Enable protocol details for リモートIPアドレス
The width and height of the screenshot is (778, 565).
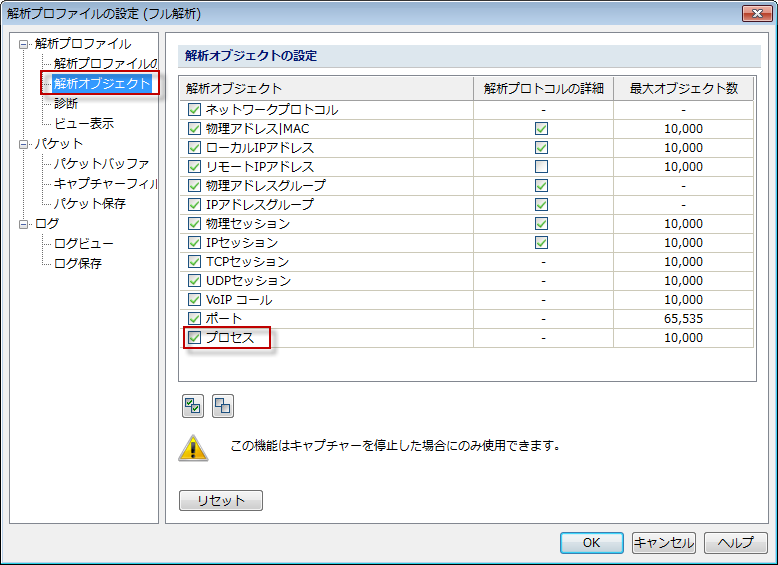pyautogui.click(x=541, y=167)
